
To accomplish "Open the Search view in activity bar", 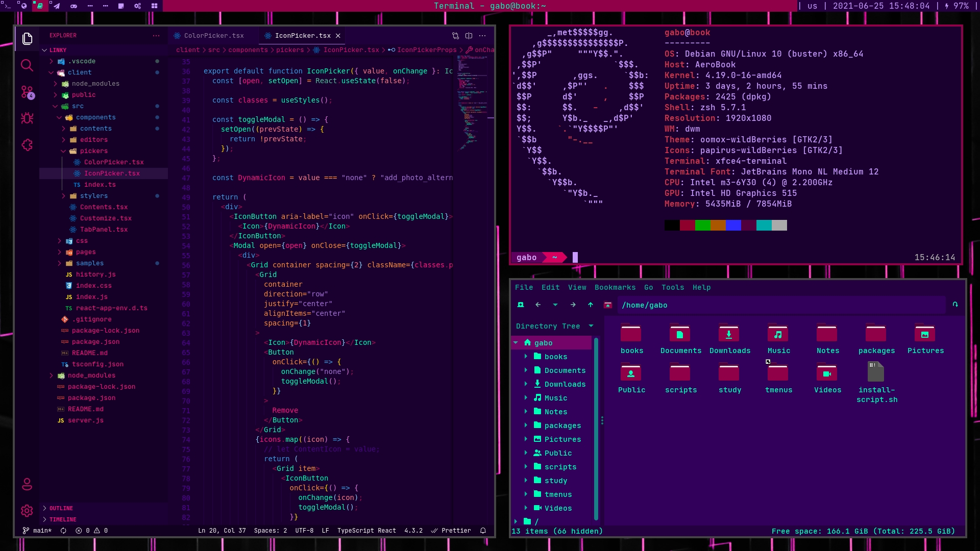I will 27,65.
